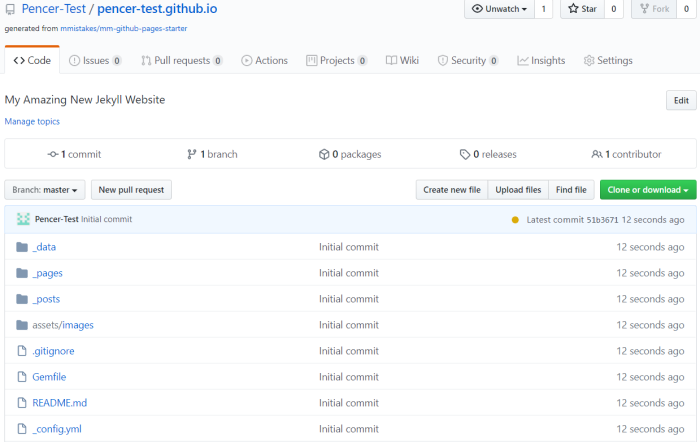View the 0 releases link
This screenshot has height=442, width=700.
pyautogui.click(x=488, y=154)
